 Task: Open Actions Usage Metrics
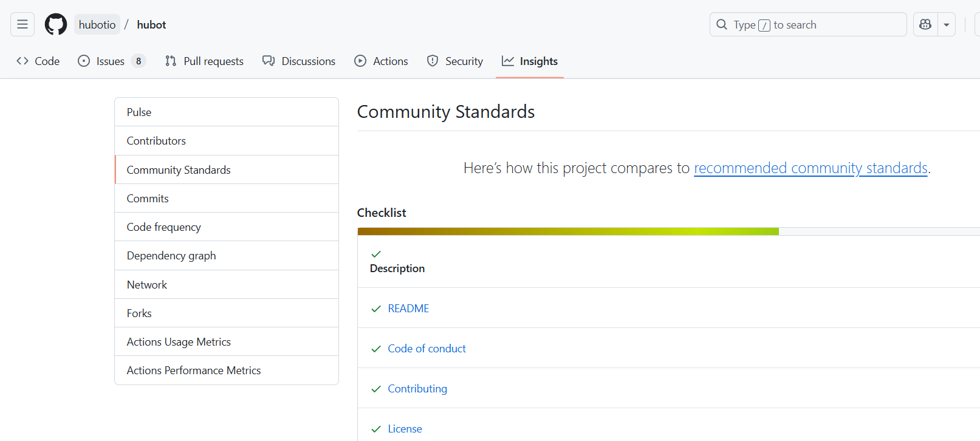(227, 341)
